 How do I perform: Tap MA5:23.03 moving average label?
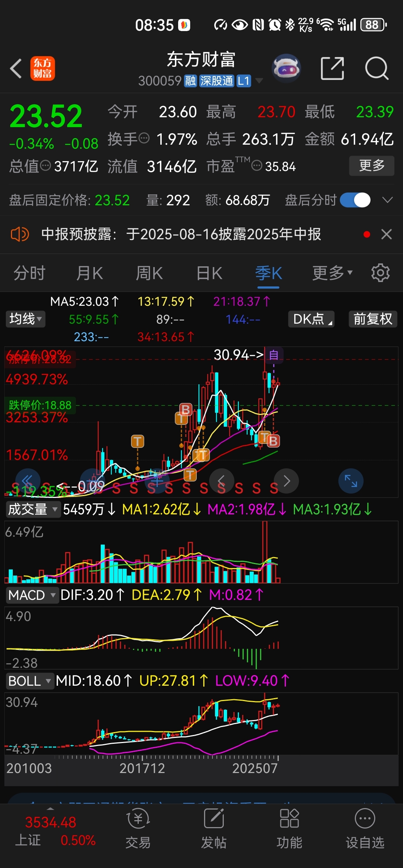pyautogui.click(x=85, y=301)
